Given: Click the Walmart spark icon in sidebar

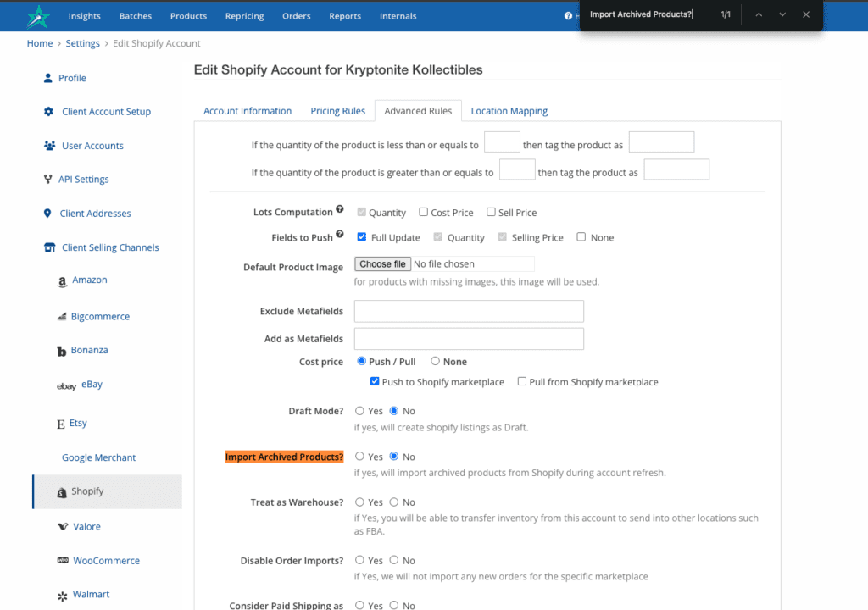Looking at the screenshot, I should click(62, 596).
